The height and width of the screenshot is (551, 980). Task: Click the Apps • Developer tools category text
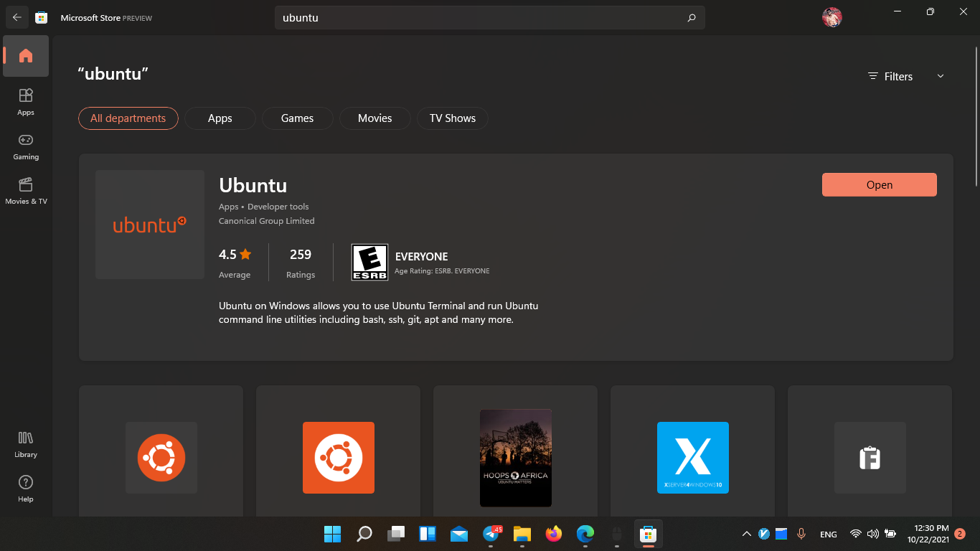pos(264,207)
